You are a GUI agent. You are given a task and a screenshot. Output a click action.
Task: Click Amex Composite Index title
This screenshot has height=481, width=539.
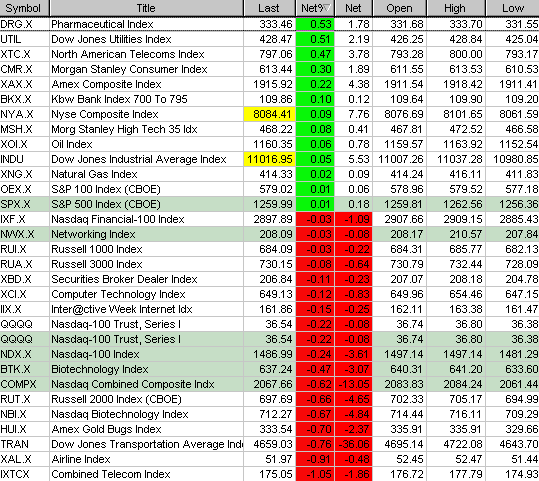click(x=106, y=84)
